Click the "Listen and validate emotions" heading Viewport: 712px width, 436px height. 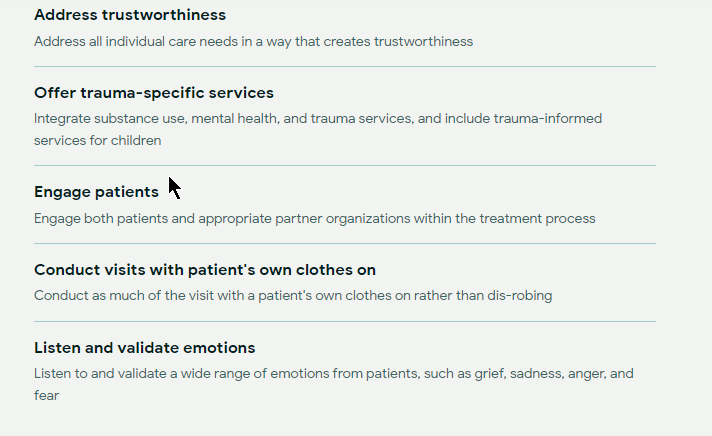(145, 348)
